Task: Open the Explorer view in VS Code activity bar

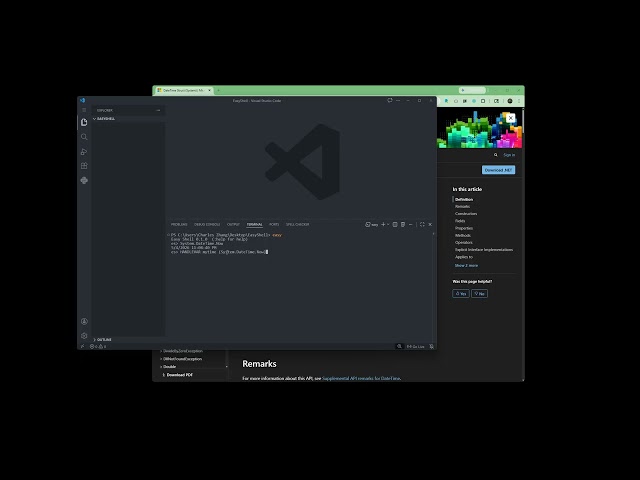Action: pyautogui.click(x=84, y=122)
